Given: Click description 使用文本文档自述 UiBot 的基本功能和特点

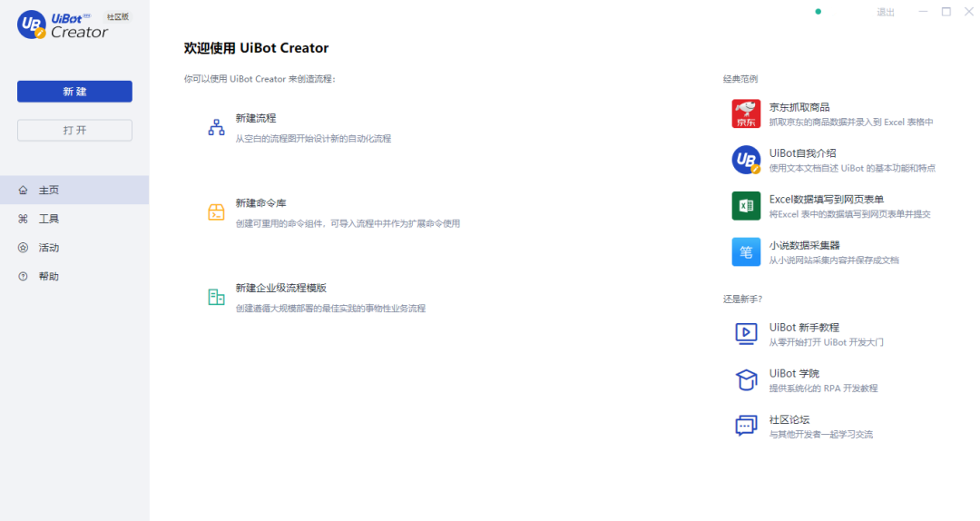Looking at the screenshot, I should coord(852,168).
